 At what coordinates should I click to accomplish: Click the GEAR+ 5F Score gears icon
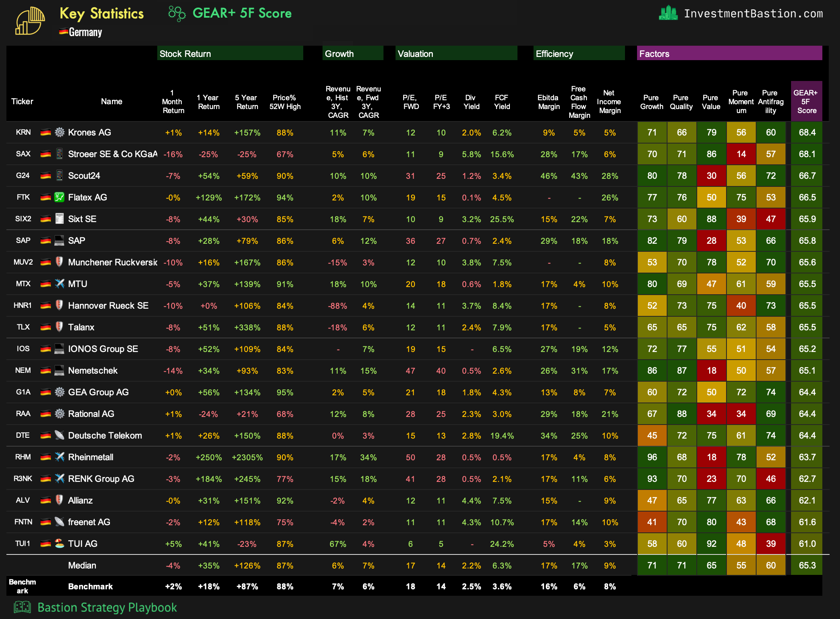coord(177,14)
